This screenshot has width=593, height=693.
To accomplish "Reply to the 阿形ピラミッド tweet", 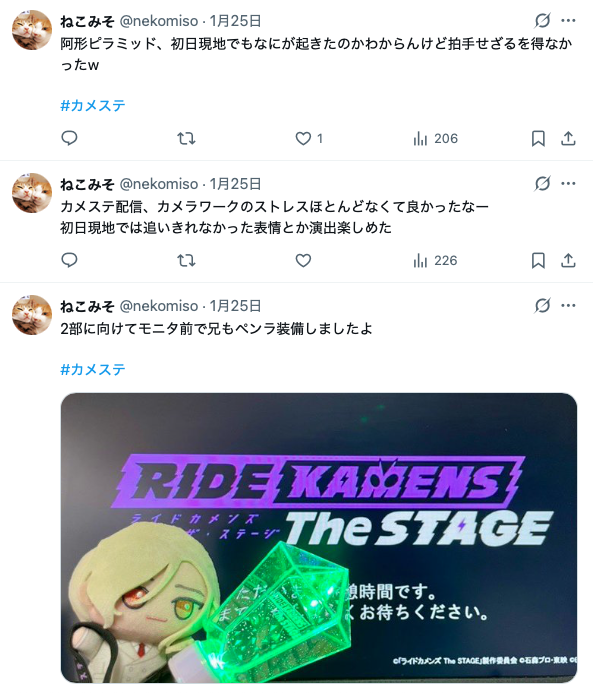I will [69, 138].
